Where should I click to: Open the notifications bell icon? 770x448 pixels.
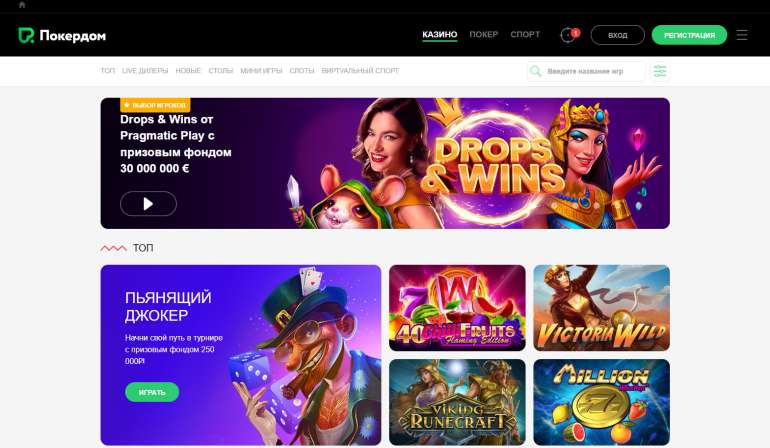pos(569,35)
